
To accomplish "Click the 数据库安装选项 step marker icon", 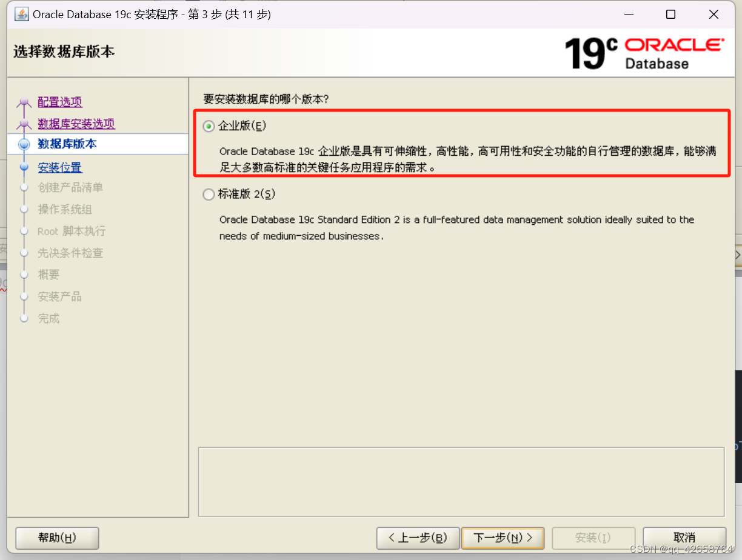I will pyautogui.click(x=24, y=125).
